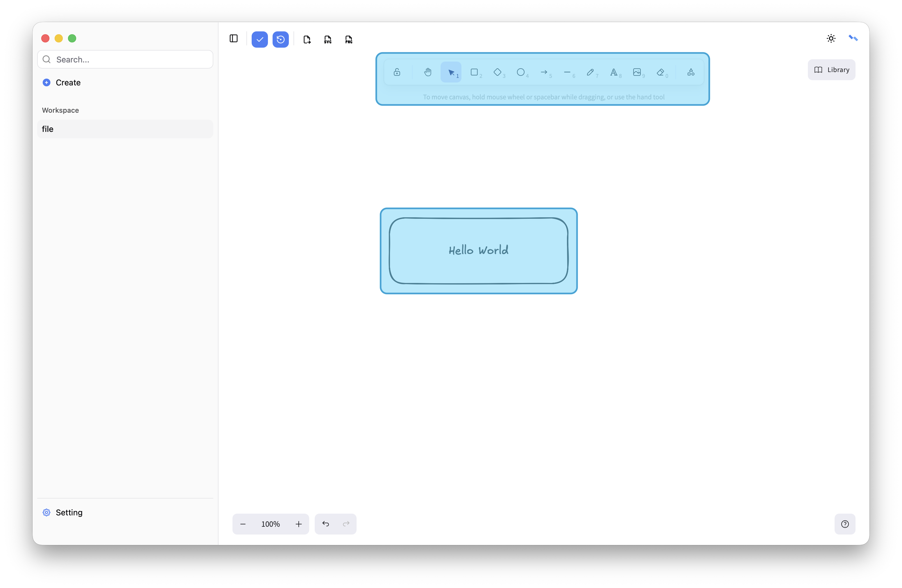902x588 pixels.
Task: Select the Arrow tool
Action: click(544, 72)
